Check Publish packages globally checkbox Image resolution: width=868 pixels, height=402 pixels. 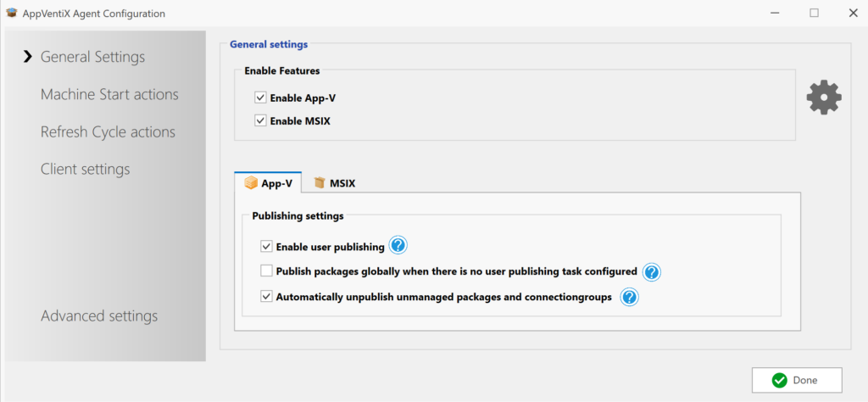coord(267,271)
